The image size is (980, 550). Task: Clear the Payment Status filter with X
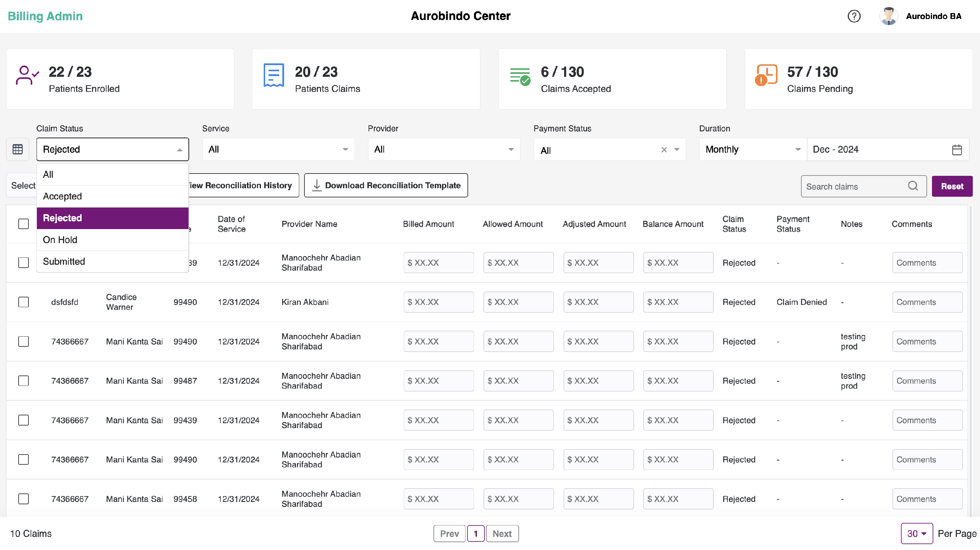click(x=664, y=150)
